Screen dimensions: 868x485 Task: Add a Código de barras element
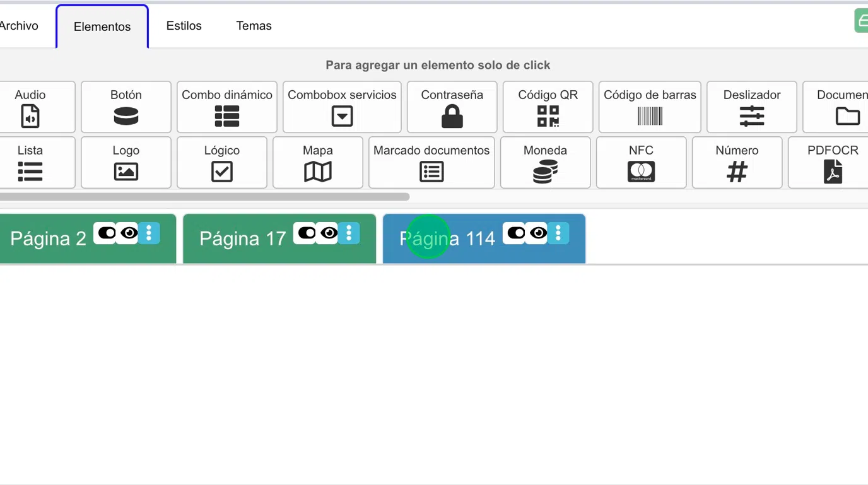(650, 107)
